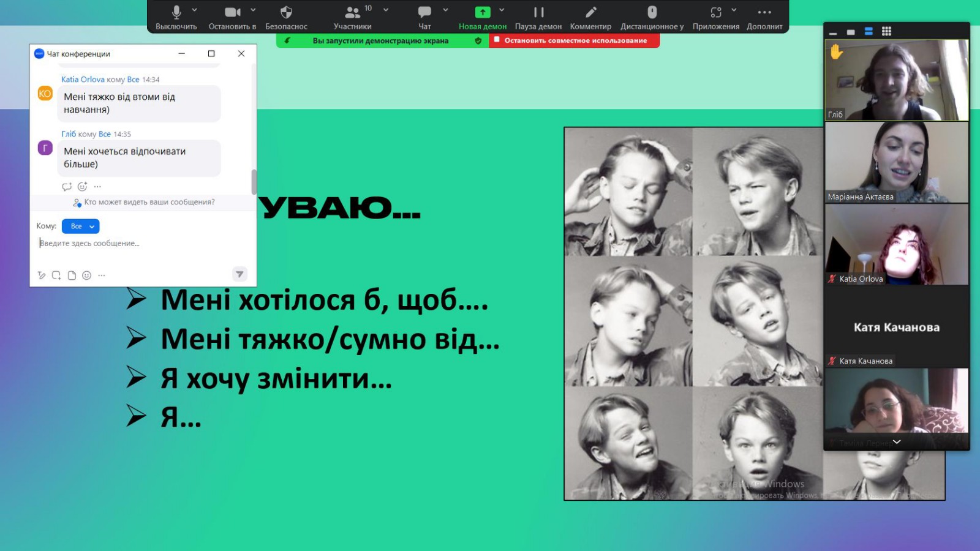
Task: Open Кто может видеть ваши сообщения link
Action: click(145, 202)
